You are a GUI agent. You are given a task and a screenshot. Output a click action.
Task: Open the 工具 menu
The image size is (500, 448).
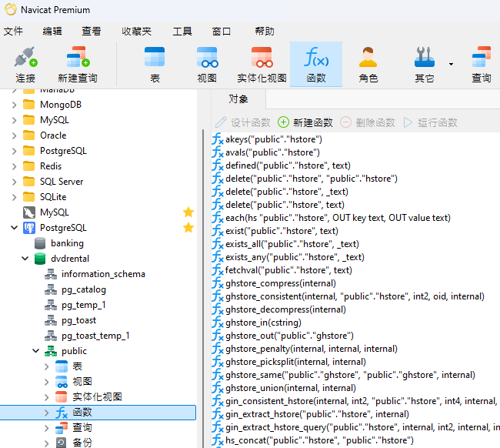tap(182, 32)
